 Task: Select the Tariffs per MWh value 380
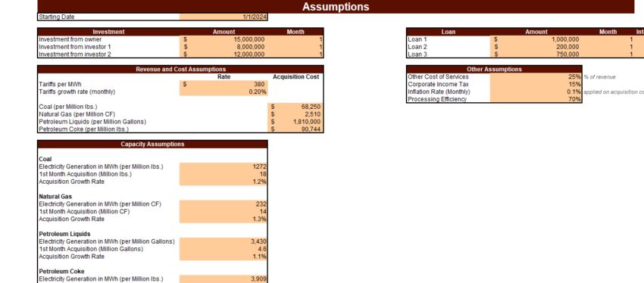[224, 84]
